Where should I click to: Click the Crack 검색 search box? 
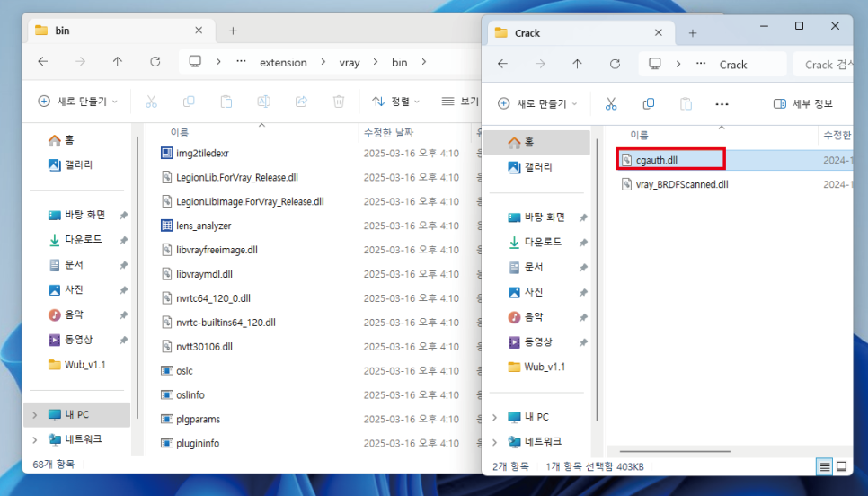[x=823, y=64]
